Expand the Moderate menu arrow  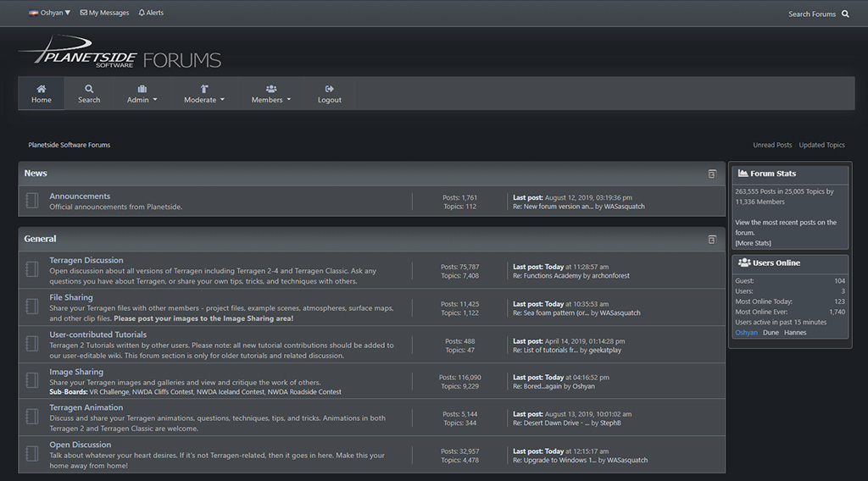point(223,100)
